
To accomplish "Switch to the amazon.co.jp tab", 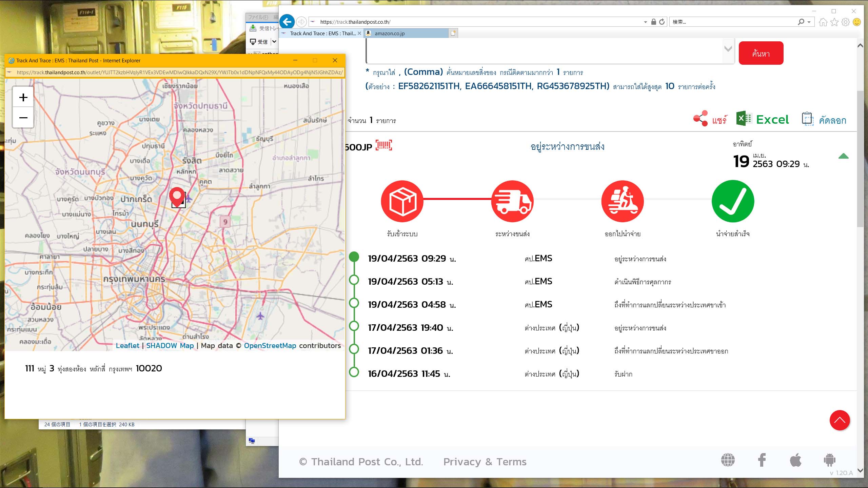I will pos(406,33).
